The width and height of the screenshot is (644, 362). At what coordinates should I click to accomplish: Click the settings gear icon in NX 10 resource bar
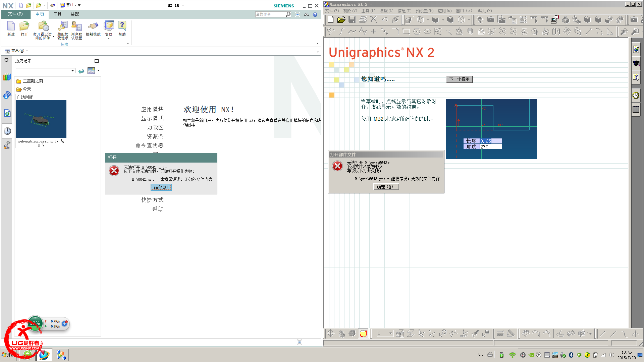pyautogui.click(x=6, y=60)
